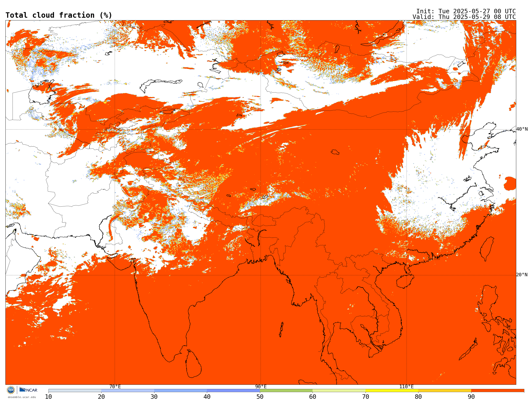Click the 90°E longitude label
The height and width of the screenshot is (400, 532).
(261, 387)
